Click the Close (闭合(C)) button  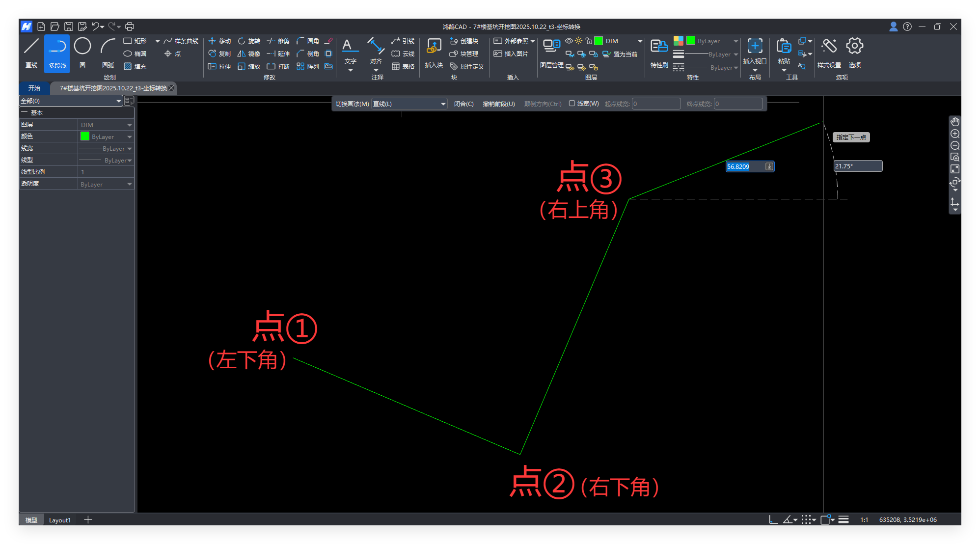coord(463,104)
